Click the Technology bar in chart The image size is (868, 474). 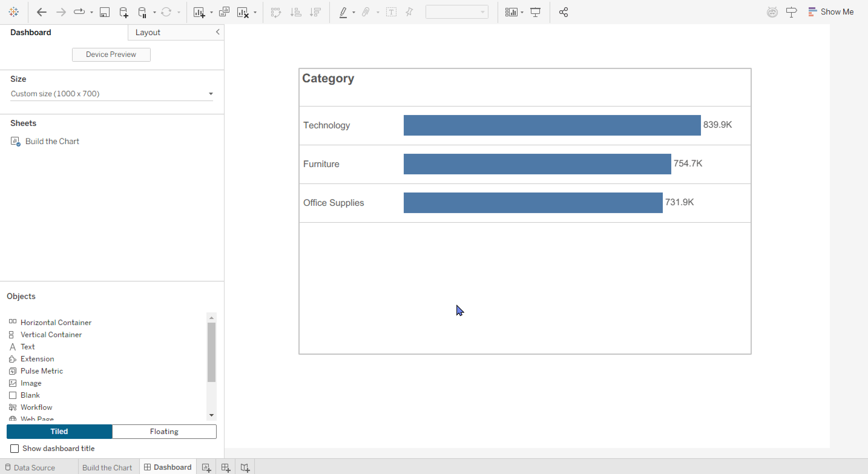click(x=552, y=125)
